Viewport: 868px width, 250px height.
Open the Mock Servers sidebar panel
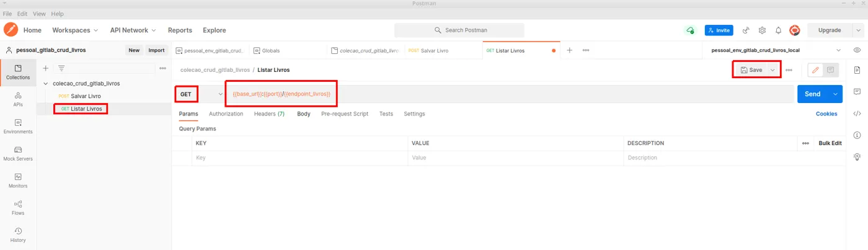click(18, 153)
